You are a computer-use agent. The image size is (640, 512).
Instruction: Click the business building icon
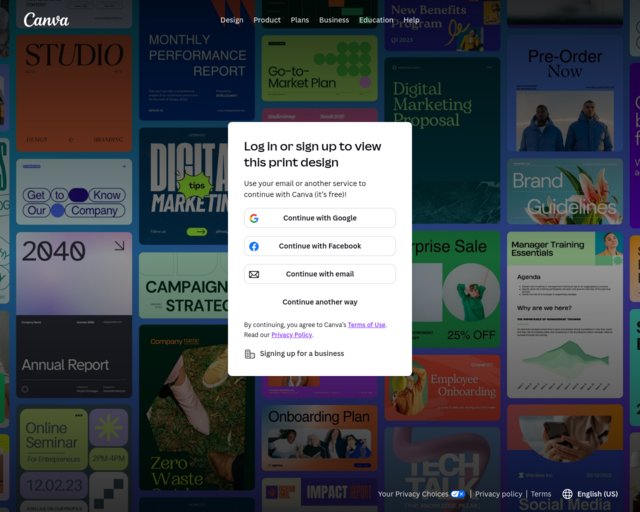coord(249,354)
